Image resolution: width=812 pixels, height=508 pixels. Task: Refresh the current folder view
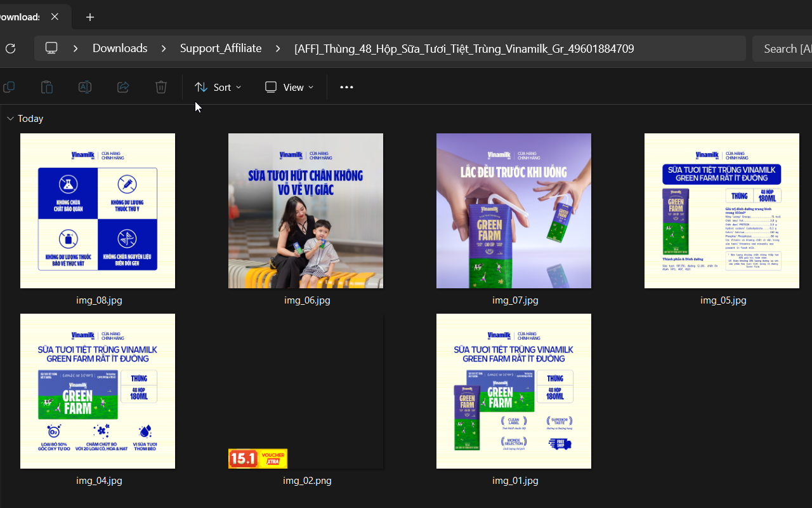click(x=10, y=49)
